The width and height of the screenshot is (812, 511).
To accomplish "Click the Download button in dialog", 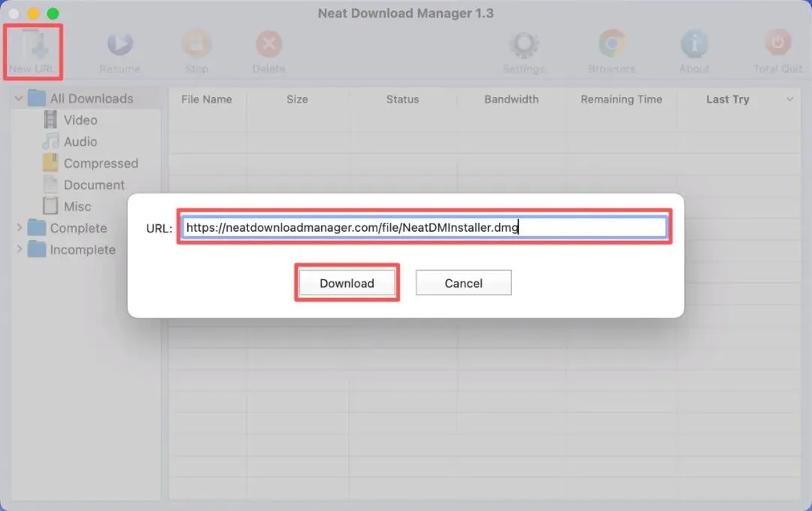I will [x=347, y=283].
